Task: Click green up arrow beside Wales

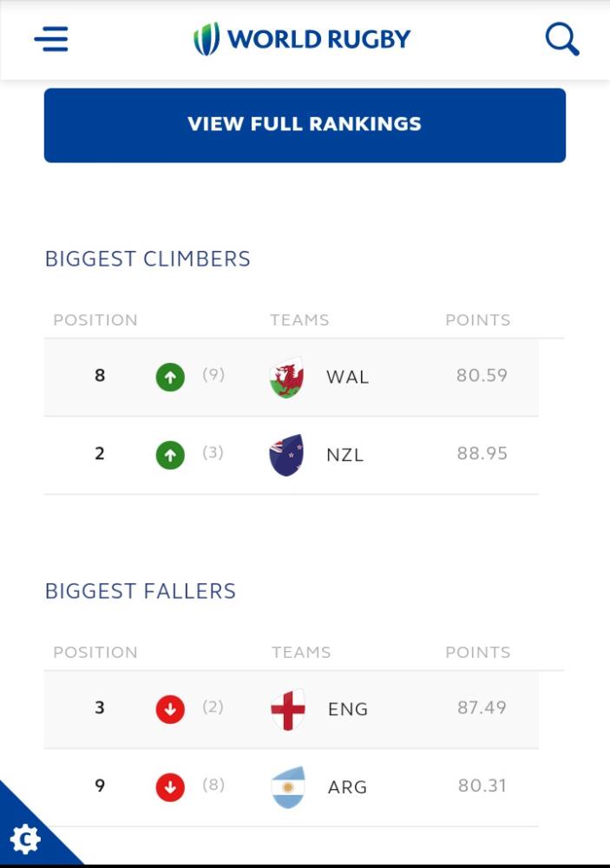Action: coord(170,378)
